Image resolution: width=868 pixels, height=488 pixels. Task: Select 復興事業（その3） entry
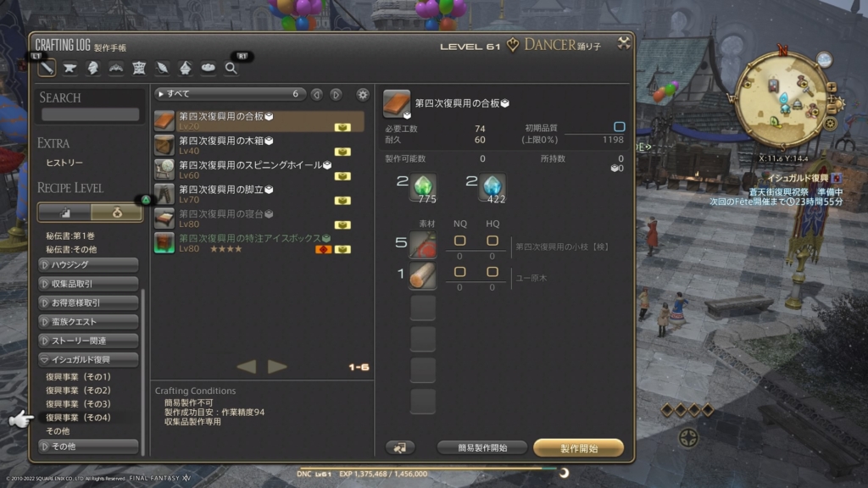pyautogui.click(x=78, y=404)
